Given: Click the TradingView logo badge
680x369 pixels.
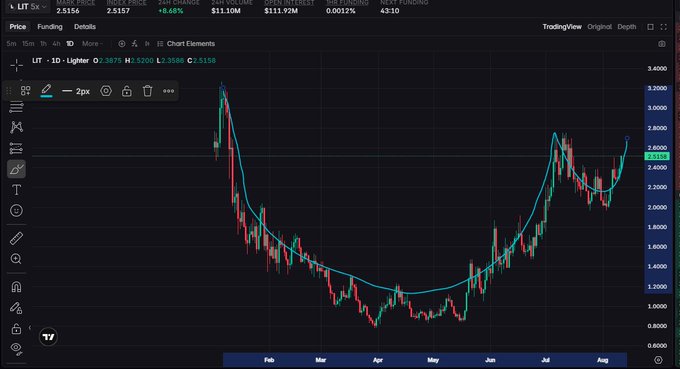Looking at the screenshot, I should coord(48,337).
